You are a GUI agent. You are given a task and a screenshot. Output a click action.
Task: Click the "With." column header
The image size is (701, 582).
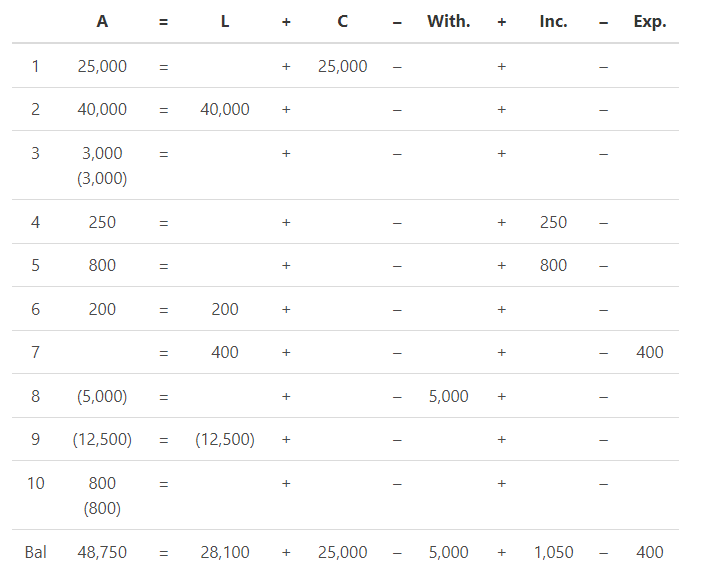[x=448, y=21]
